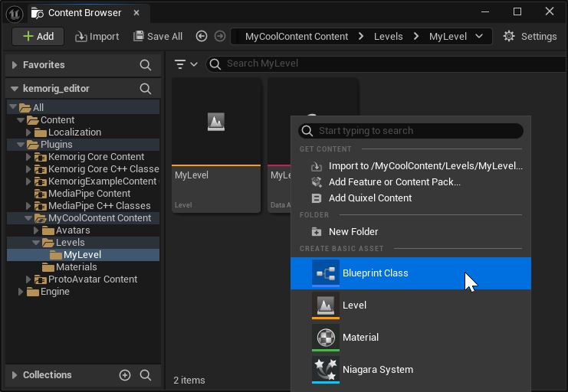The width and height of the screenshot is (568, 392).
Task: Expand the Avatars folder in tree
Action: click(36, 230)
